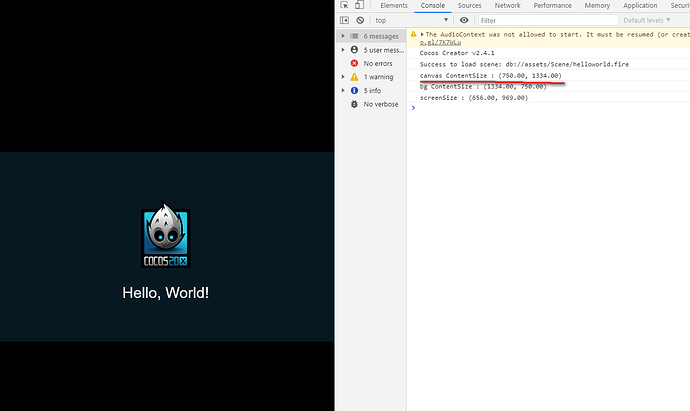
Task: Open the top context dropdown
Action: pos(411,20)
